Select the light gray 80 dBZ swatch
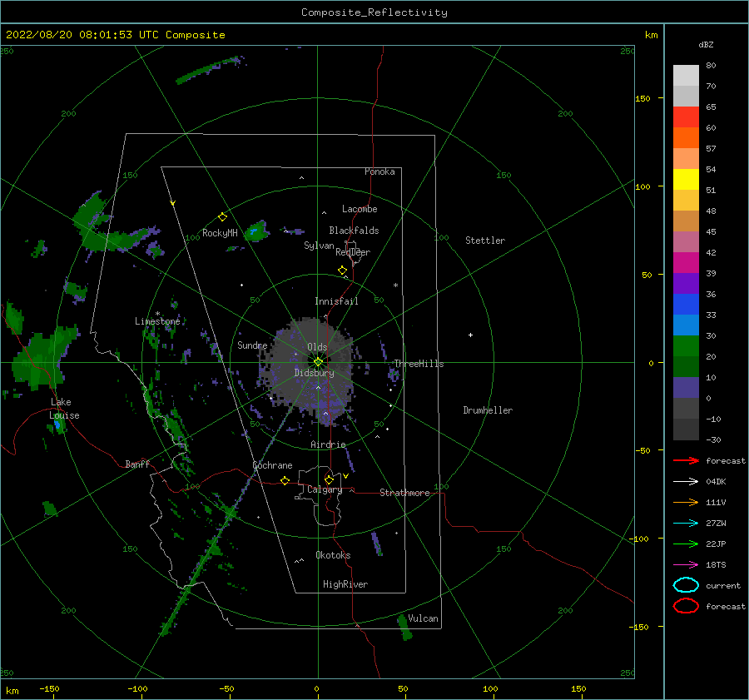This screenshot has width=749, height=700. point(686,75)
